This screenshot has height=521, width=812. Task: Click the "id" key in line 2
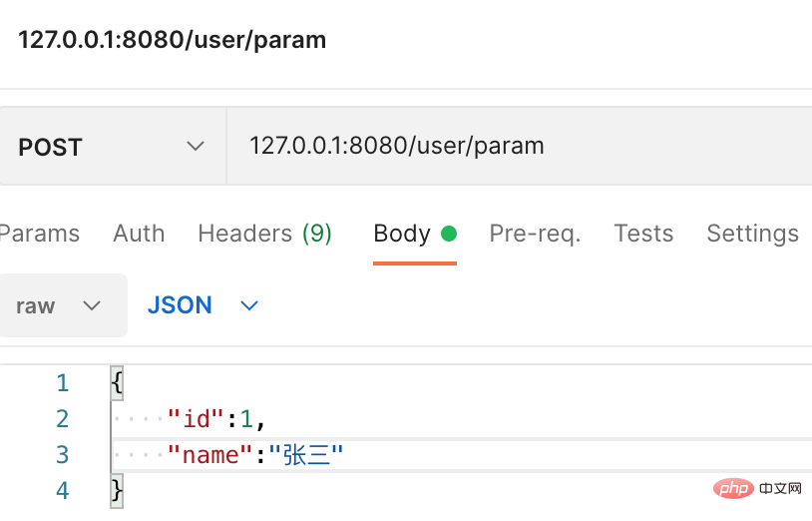(x=196, y=419)
